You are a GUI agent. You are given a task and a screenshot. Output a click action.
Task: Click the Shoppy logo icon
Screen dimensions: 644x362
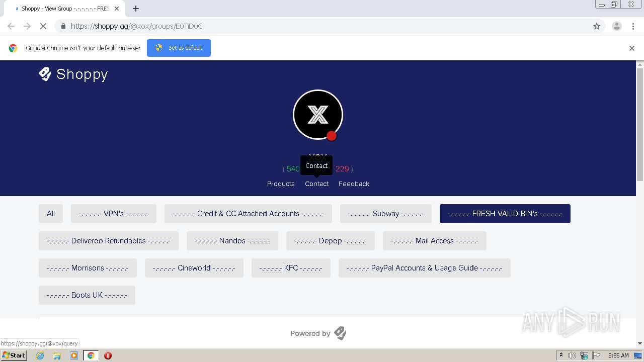(x=45, y=74)
